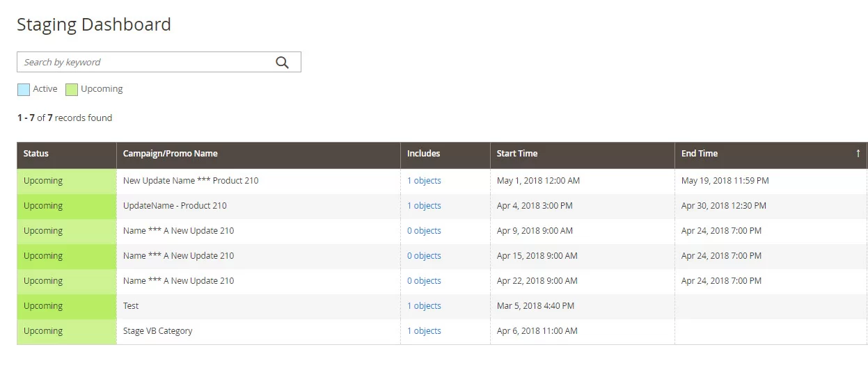Click the records found count text

(65, 118)
